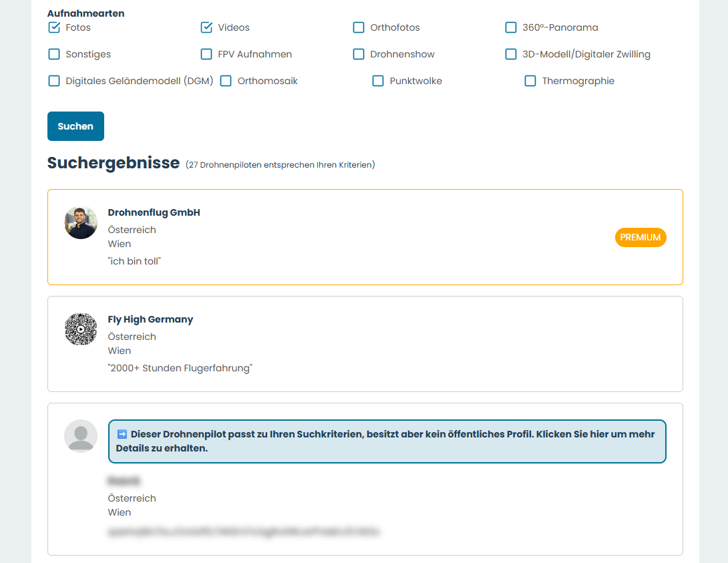Screen dimensions: 728x563
Task: Click the Drohnenflug GmbH name
Action: (154, 212)
